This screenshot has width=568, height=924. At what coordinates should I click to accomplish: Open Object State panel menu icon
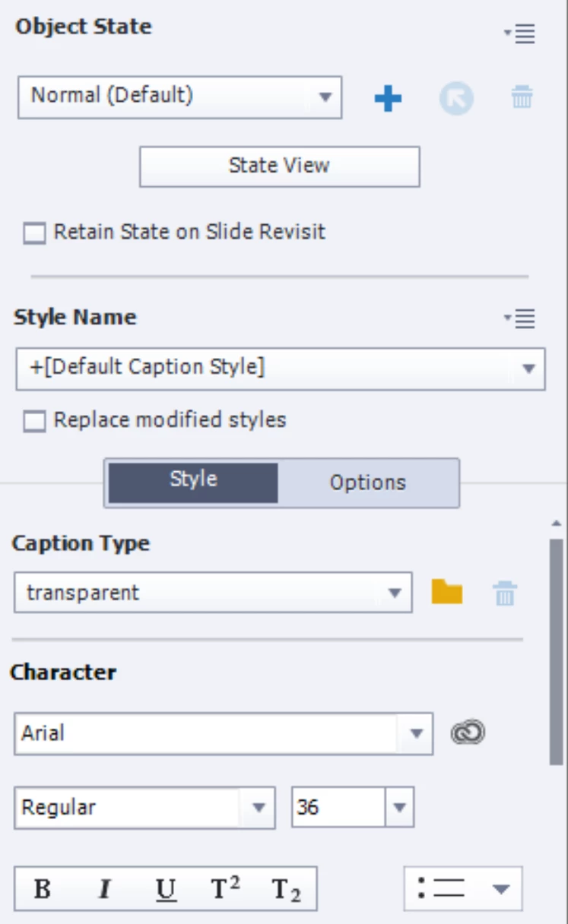pos(520,33)
